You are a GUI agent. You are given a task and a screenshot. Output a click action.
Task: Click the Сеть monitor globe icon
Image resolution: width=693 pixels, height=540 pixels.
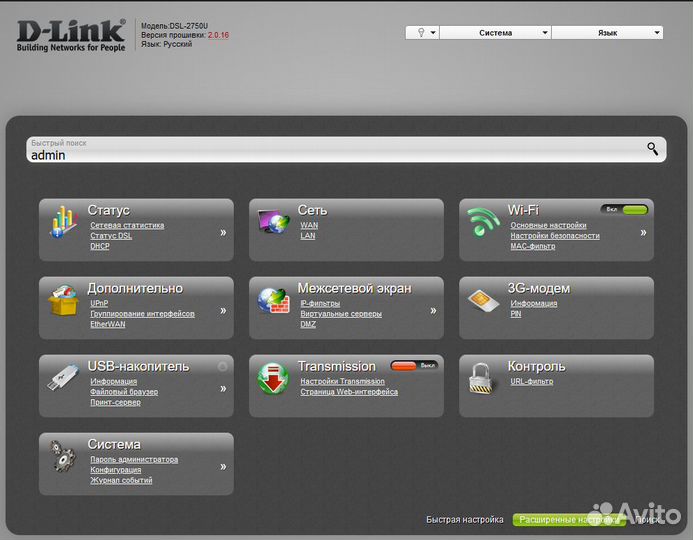pyautogui.click(x=273, y=221)
